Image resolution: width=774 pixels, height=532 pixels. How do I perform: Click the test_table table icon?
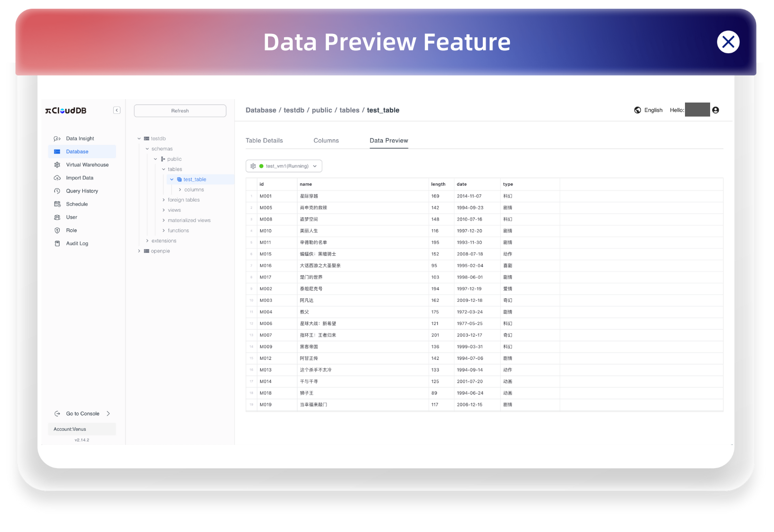click(179, 179)
